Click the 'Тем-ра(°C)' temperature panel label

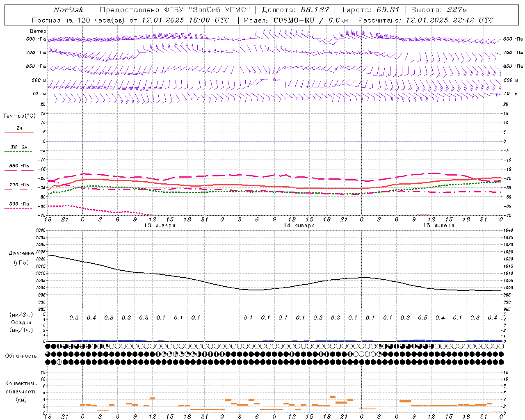(19, 116)
